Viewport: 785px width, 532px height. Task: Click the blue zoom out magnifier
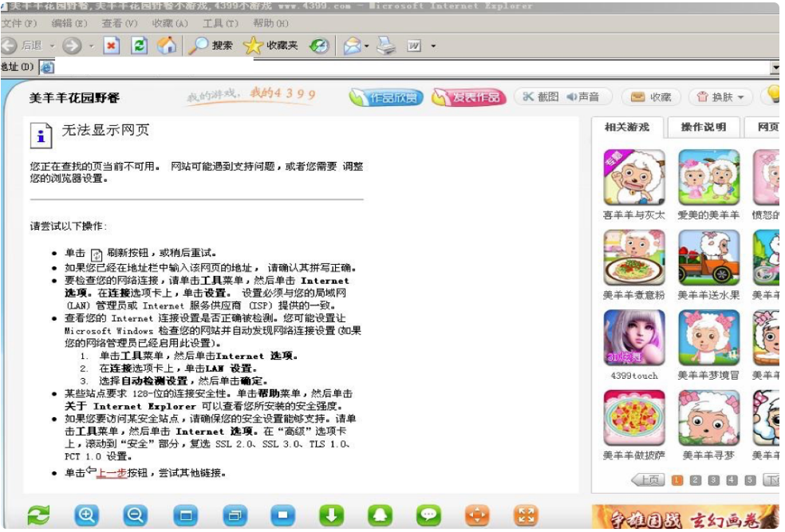coord(136,515)
